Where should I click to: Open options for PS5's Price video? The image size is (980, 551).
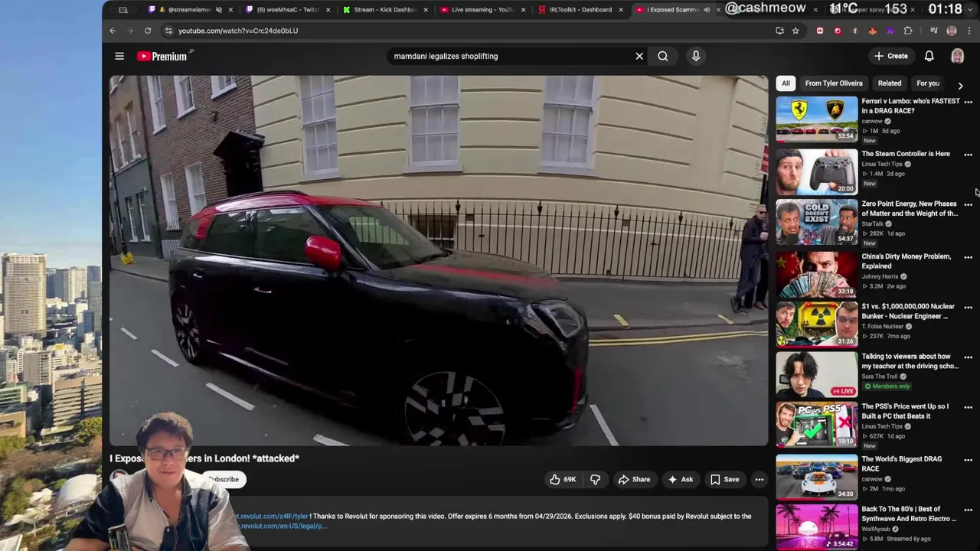(968, 407)
